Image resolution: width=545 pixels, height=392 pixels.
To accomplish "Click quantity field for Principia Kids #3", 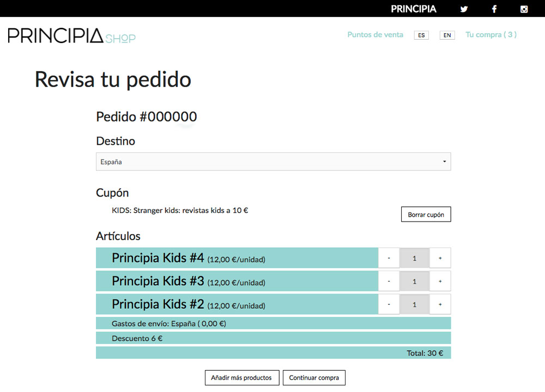I will pyautogui.click(x=414, y=281).
